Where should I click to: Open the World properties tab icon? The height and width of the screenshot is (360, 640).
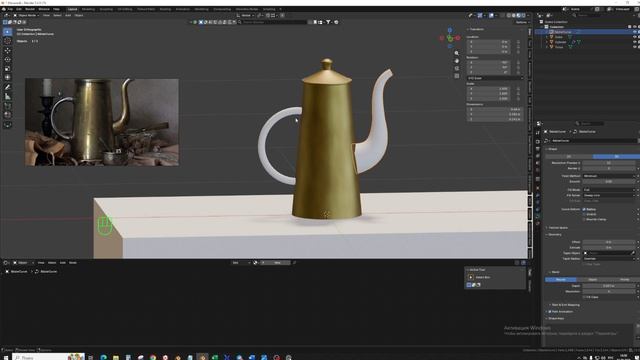pos(538,171)
